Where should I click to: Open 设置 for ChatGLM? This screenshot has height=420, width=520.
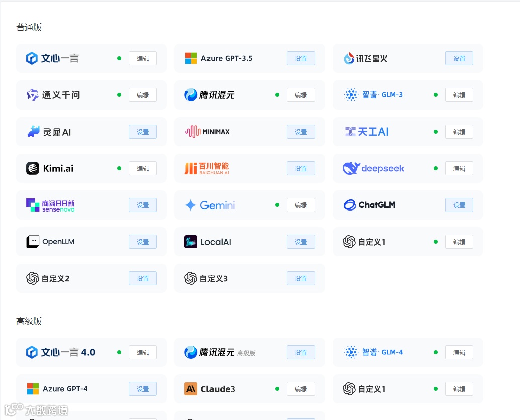click(x=459, y=205)
